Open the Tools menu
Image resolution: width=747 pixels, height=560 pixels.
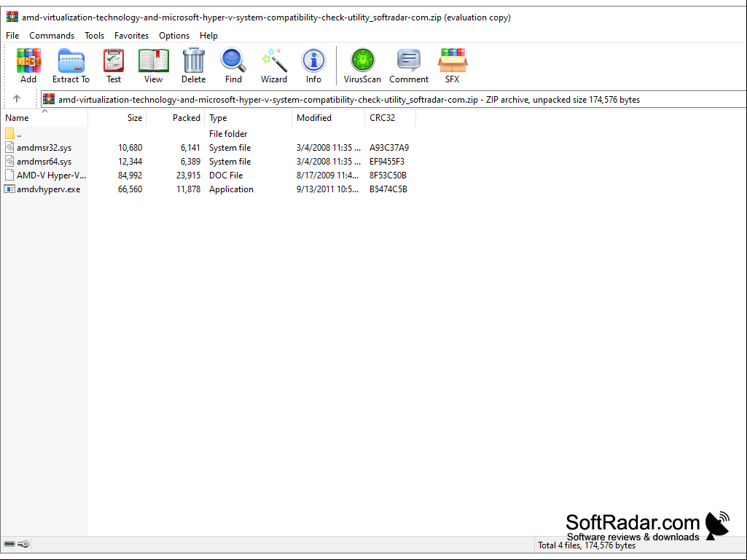coord(94,36)
